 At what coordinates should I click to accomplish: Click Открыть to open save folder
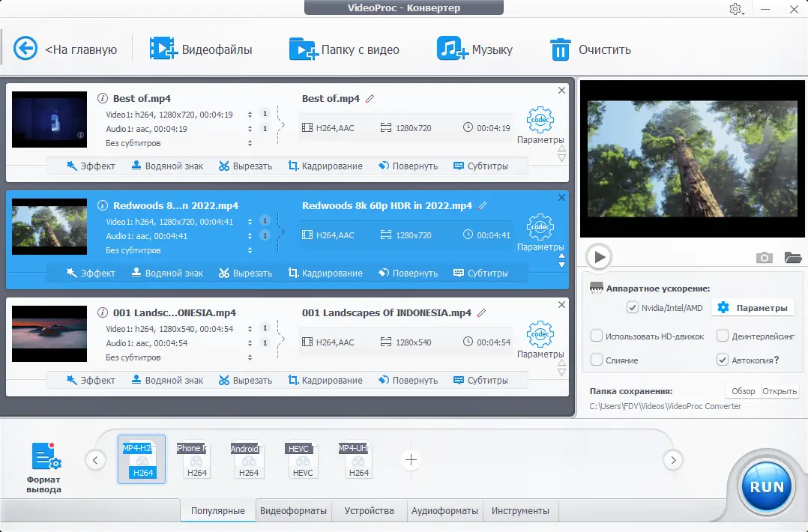(x=780, y=391)
